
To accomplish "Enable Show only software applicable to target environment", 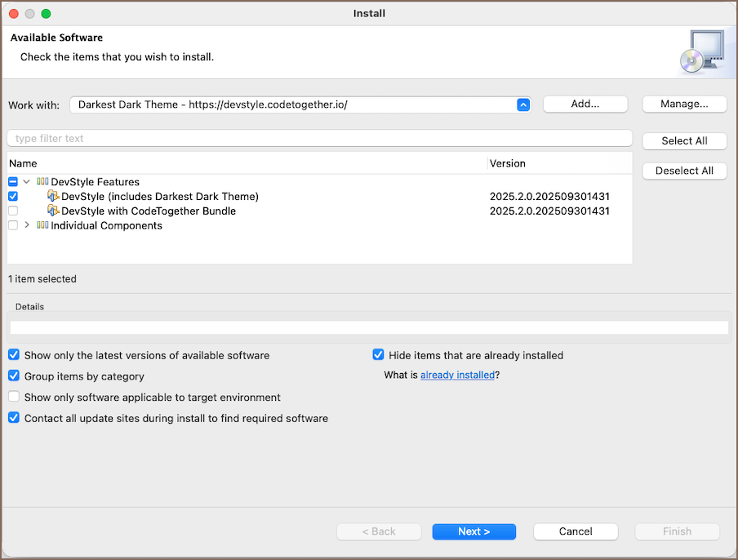I will pos(14,398).
